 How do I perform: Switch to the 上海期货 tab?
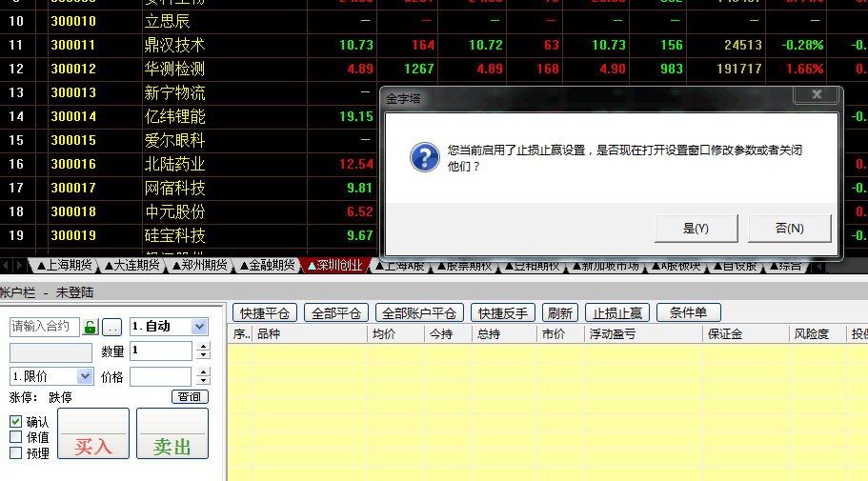(x=64, y=266)
